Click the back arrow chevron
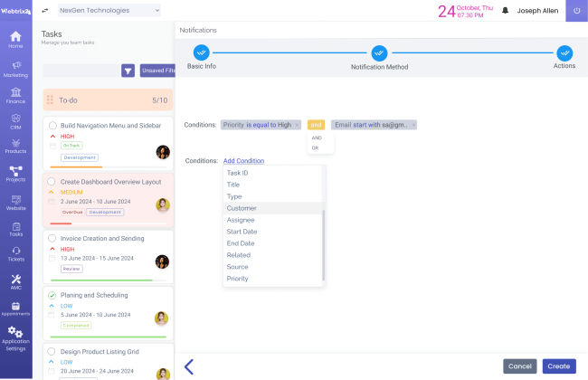The width and height of the screenshot is (588, 380). (x=189, y=366)
